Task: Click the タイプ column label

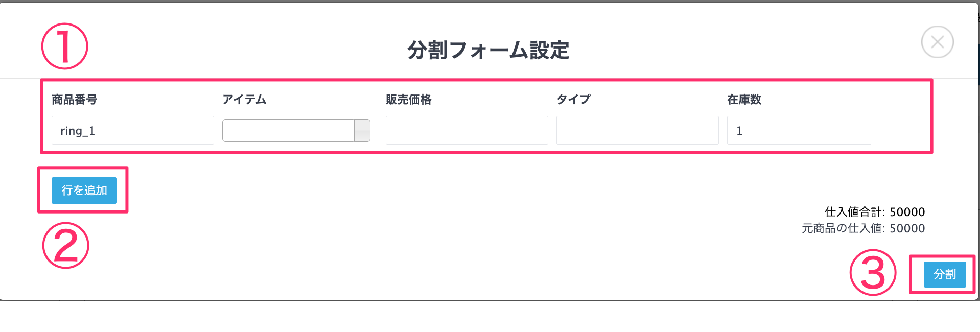Action: pyautogui.click(x=573, y=100)
